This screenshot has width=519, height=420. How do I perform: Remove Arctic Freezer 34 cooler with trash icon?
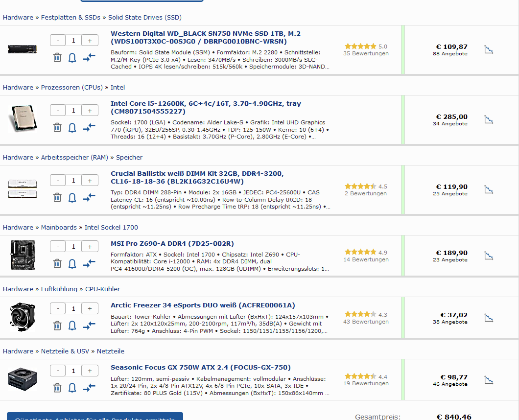point(57,326)
